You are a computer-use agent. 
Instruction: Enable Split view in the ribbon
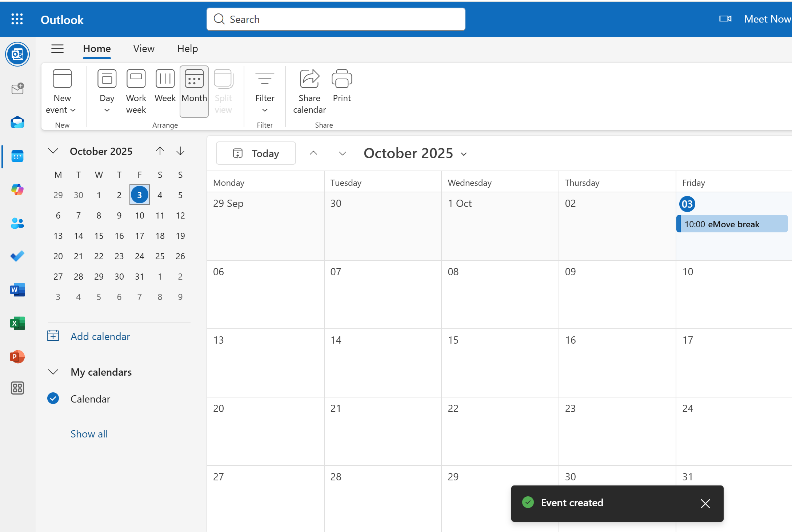[x=223, y=91]
